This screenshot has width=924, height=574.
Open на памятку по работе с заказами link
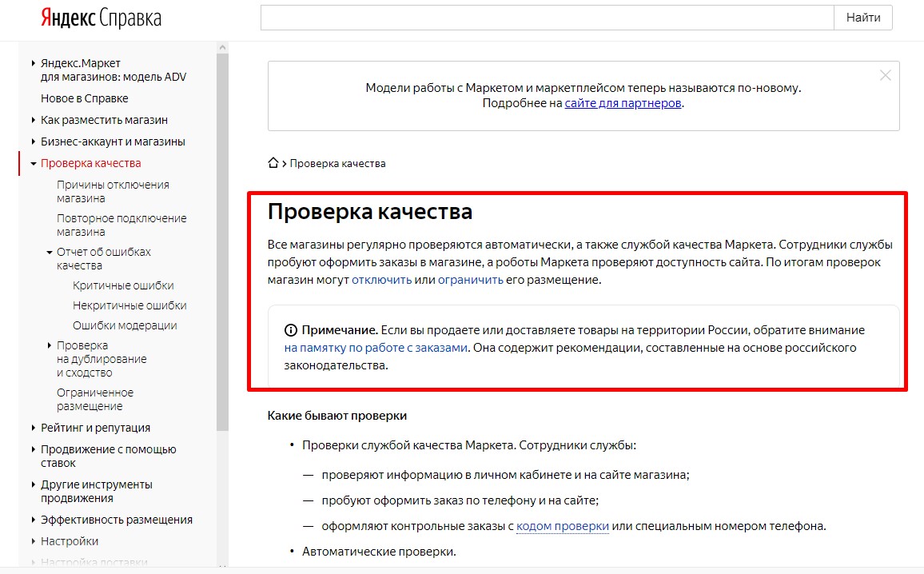pyautogui.click(x=376, y=348)
